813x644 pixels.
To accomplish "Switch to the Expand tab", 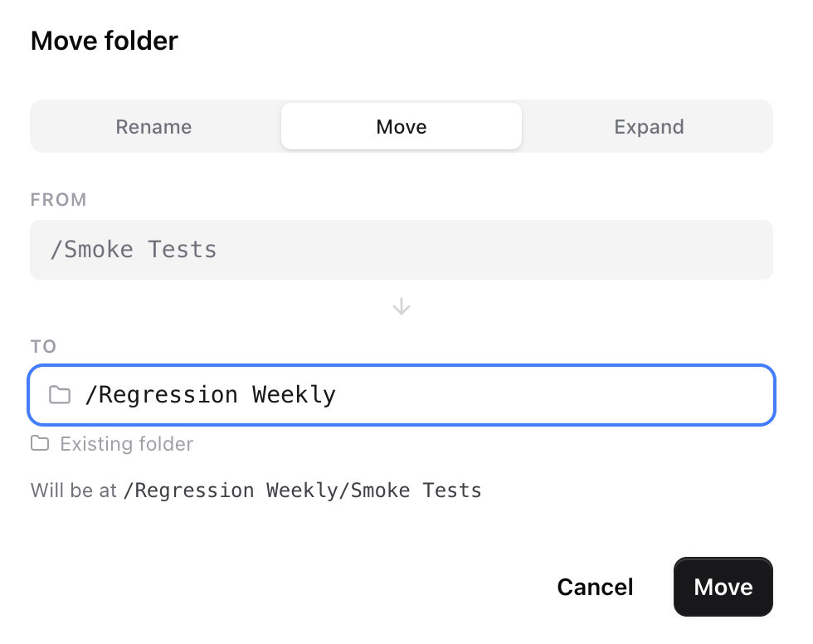I will coord(649,126).
